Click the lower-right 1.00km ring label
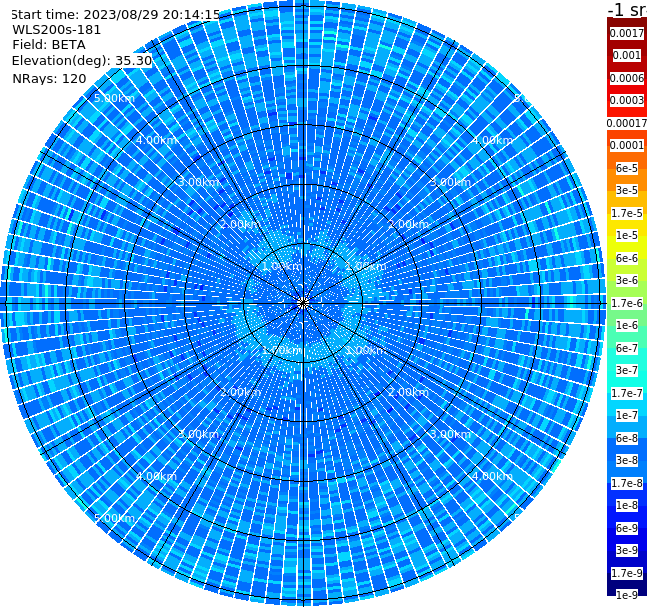The height and width of the screenshot is (607, 647). point(366,350)
